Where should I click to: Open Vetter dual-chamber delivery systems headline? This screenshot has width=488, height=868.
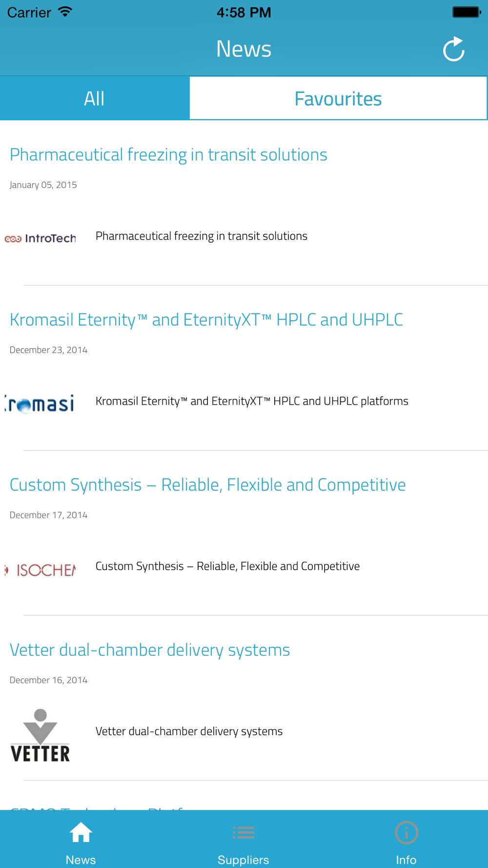150,650
